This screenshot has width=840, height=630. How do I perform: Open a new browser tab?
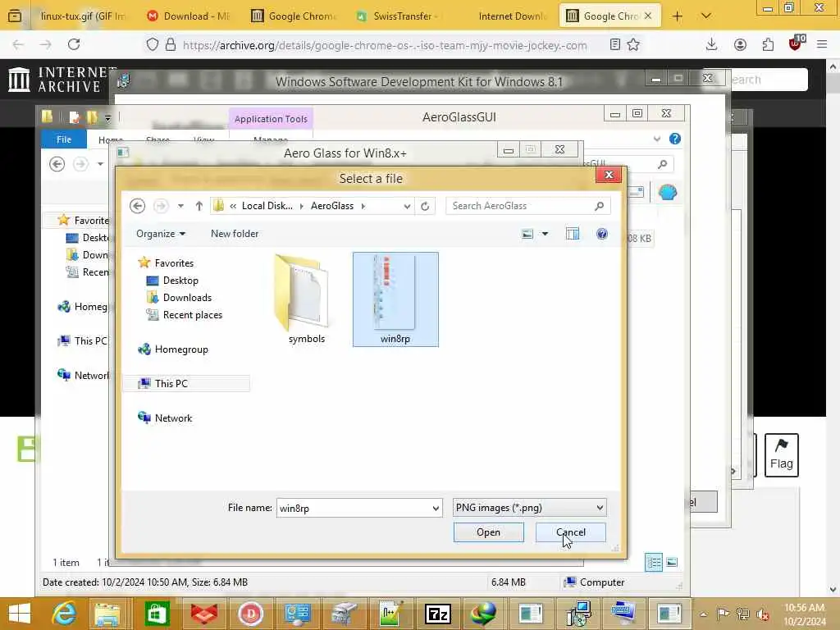(x=677, y=16)
